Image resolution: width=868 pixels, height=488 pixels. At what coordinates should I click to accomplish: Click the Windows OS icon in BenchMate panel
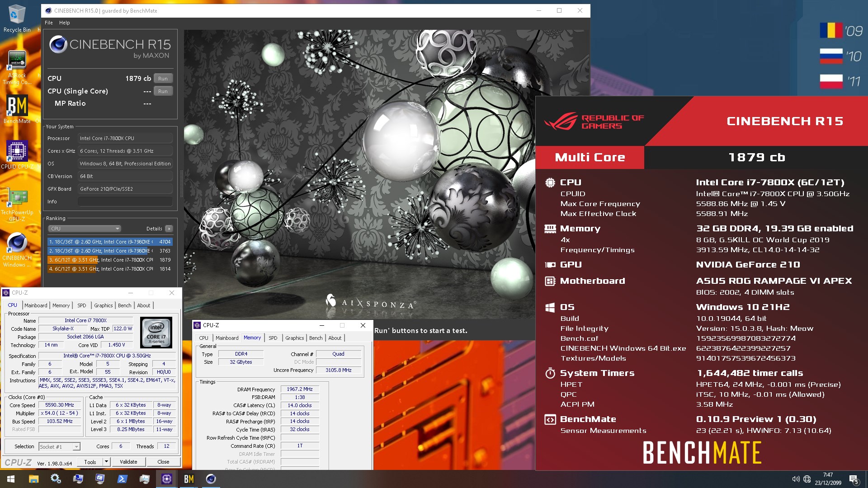pos(550,307)
